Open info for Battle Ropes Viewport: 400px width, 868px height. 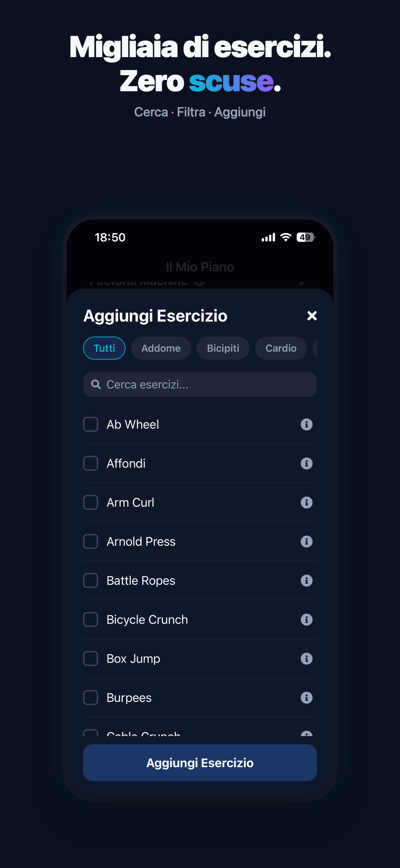(306, 581)
